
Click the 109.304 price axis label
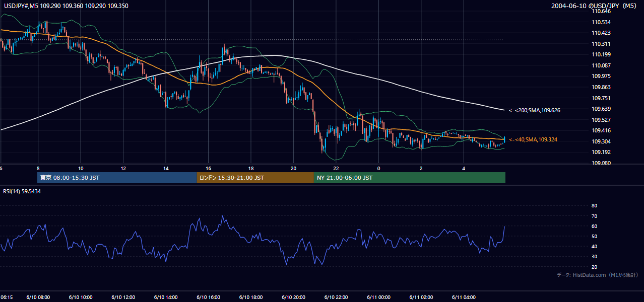pos(601,141)
